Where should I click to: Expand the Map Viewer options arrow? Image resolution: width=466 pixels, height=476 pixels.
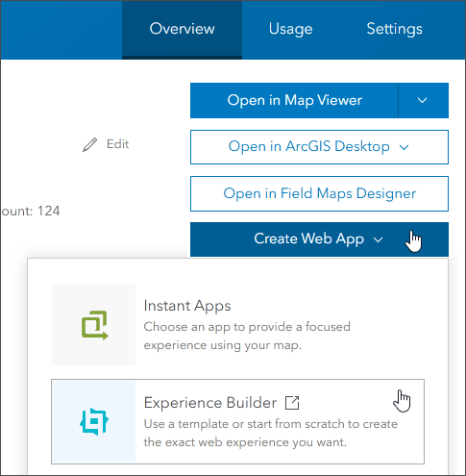(423, 100)
